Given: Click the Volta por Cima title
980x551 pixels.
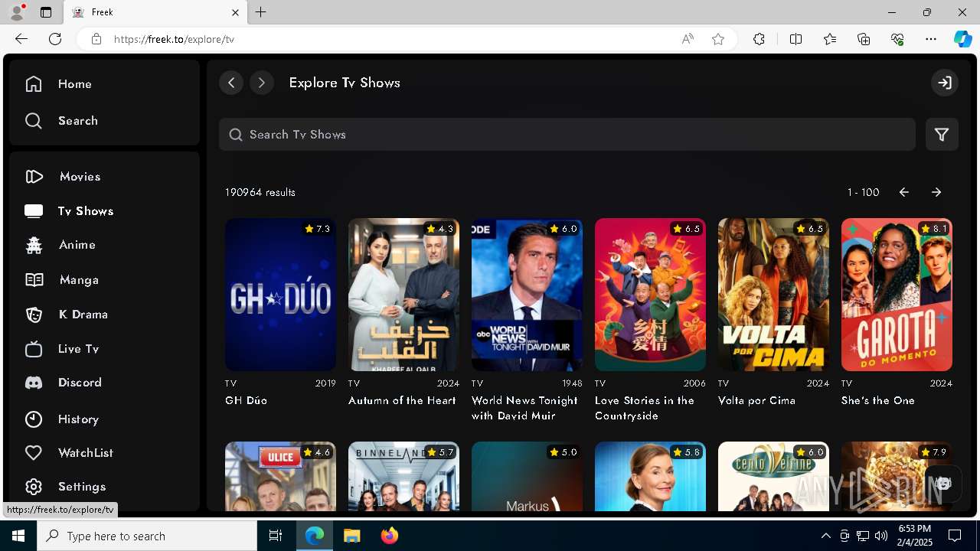Looking at the screenshot, I should (x=756, y=400).
